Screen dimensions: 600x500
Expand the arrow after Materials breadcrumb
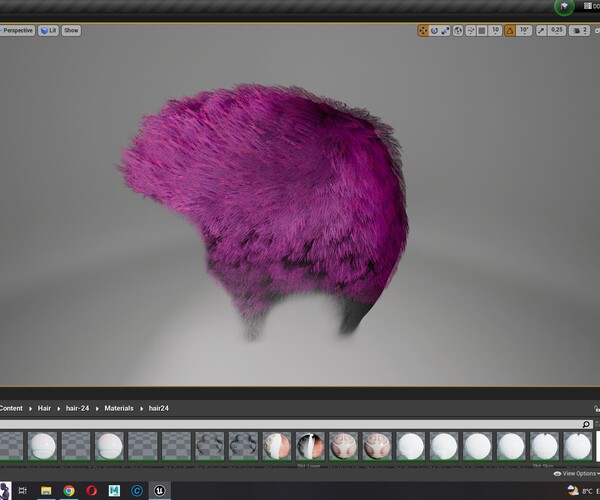(x=141, y=409)
